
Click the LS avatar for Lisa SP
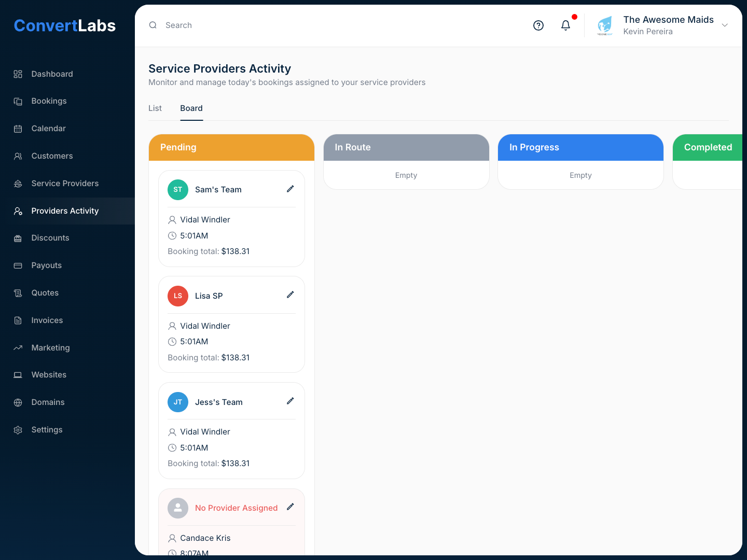pos(178,296)
